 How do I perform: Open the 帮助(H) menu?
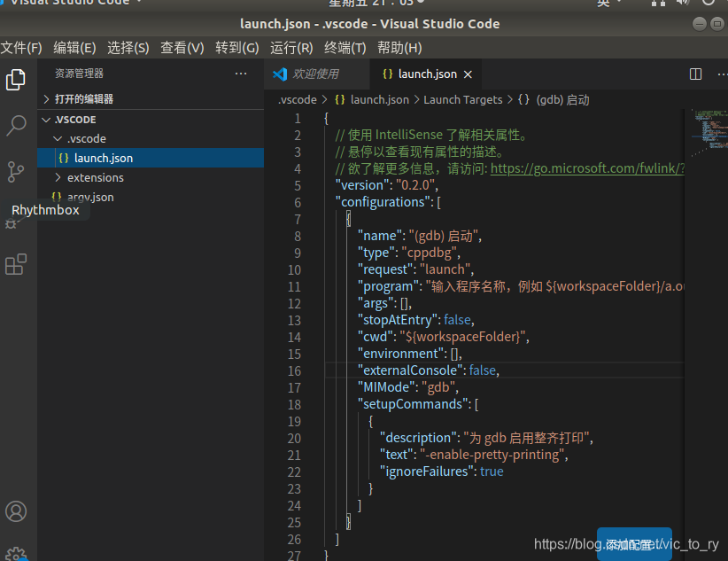point(399,48)
